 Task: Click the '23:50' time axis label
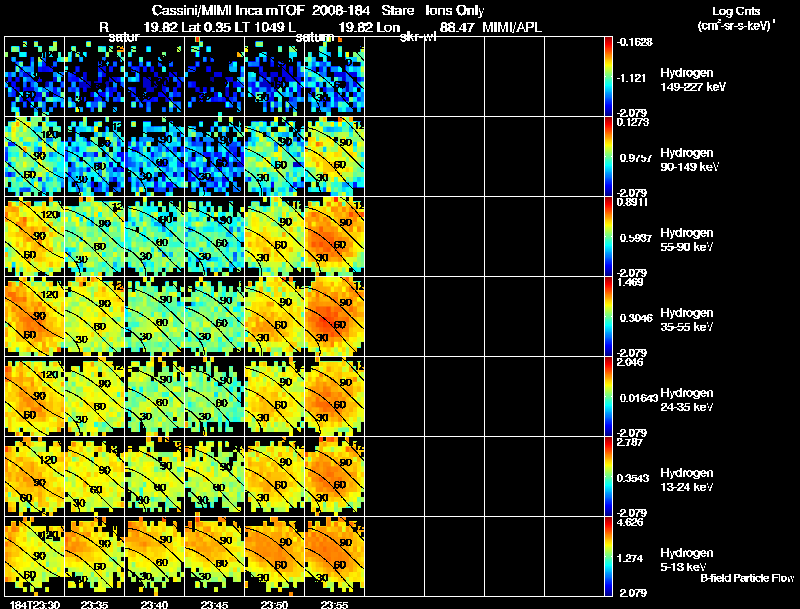(x=274, y=604)
